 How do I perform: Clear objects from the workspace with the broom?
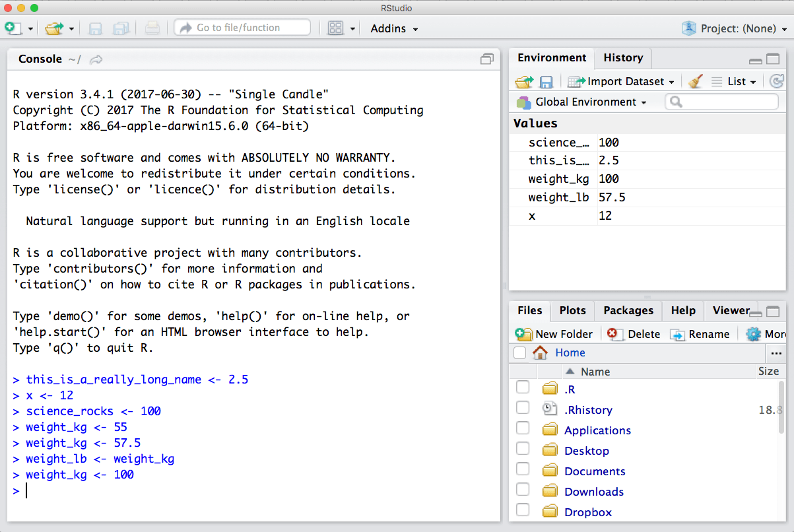click(695, 80)
